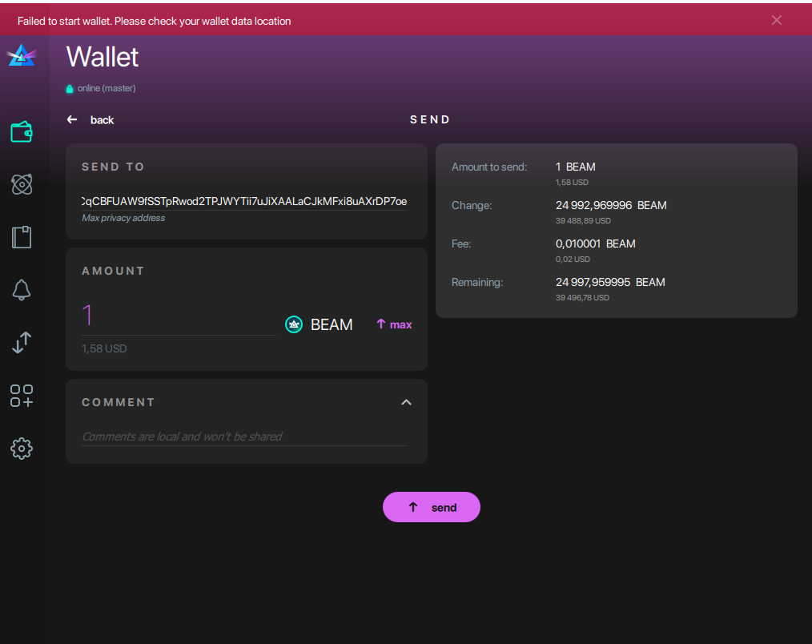The width and height of the screenshot is (812, 644).
Task: Dismiss the wallet failure banner
Action: coord(776,20)
